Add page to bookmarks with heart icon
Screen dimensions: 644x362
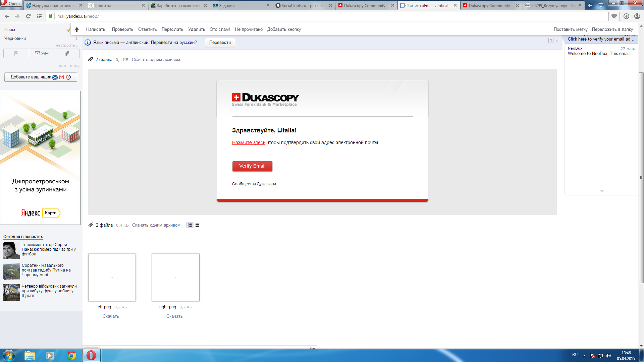pyautogui.click(x=614, y=16)
